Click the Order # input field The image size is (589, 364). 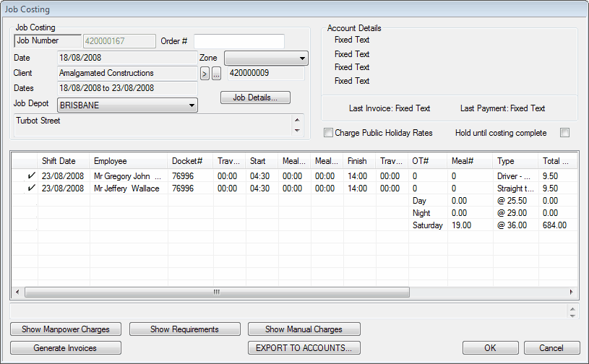coord(238,41)
